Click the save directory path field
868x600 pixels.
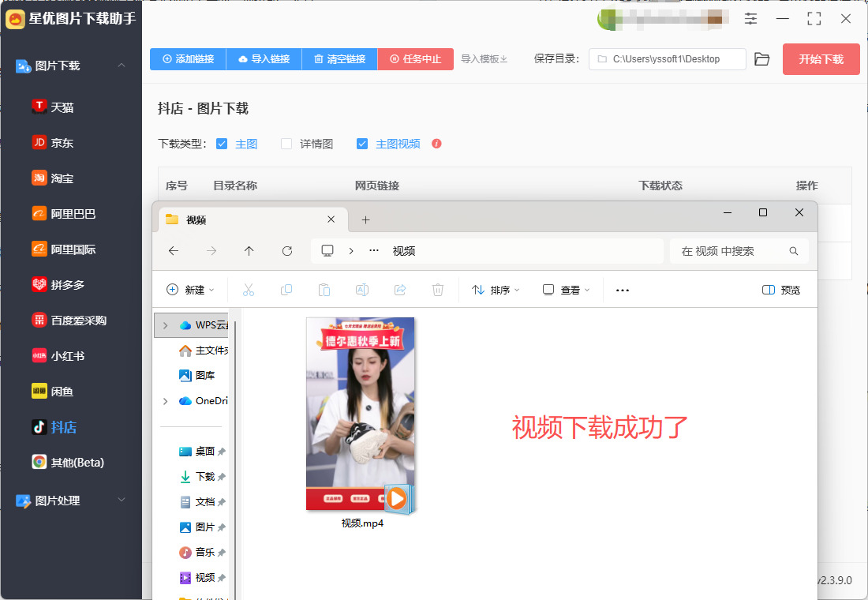pos(667,59)
